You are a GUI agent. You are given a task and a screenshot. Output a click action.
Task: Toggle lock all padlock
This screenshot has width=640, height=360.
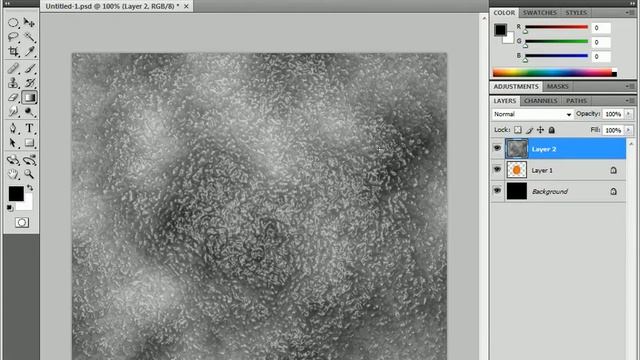click(x=552, y=130)
